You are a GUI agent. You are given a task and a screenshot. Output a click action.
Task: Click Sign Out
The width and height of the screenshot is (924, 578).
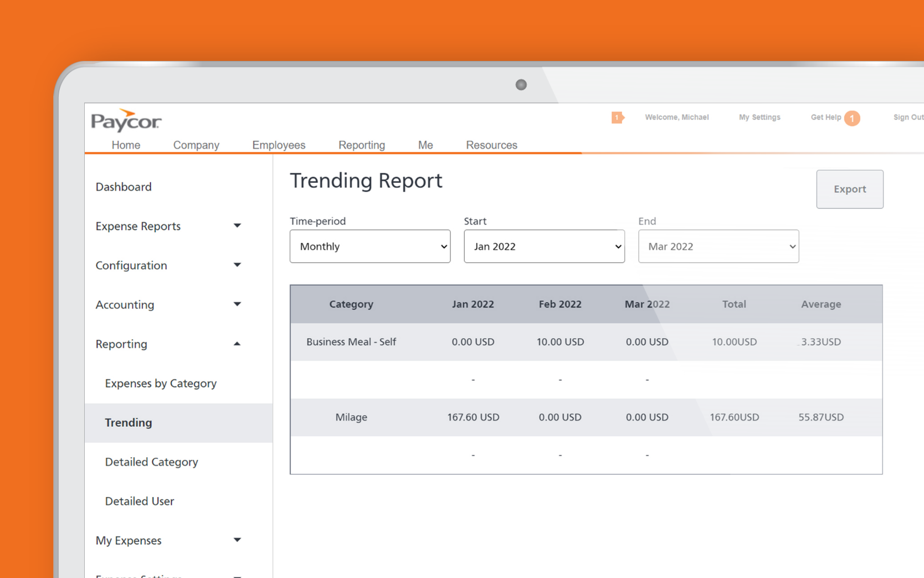pos(908,117)
